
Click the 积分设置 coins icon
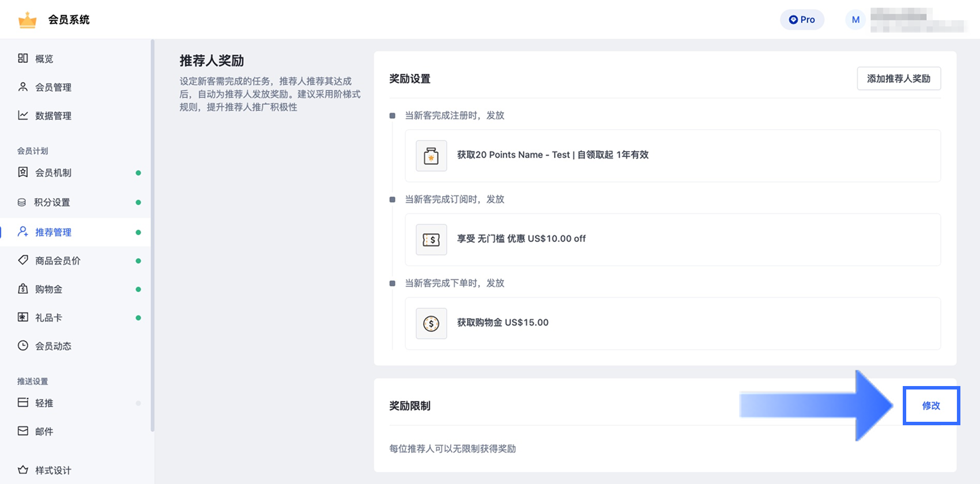[x=22, y=202]
